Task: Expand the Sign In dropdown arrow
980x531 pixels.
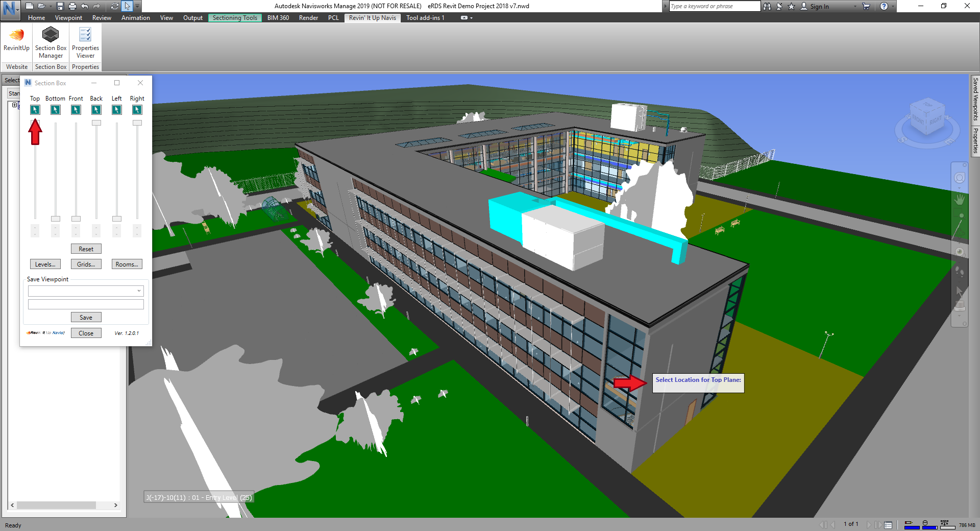Action: click(855, 6)
